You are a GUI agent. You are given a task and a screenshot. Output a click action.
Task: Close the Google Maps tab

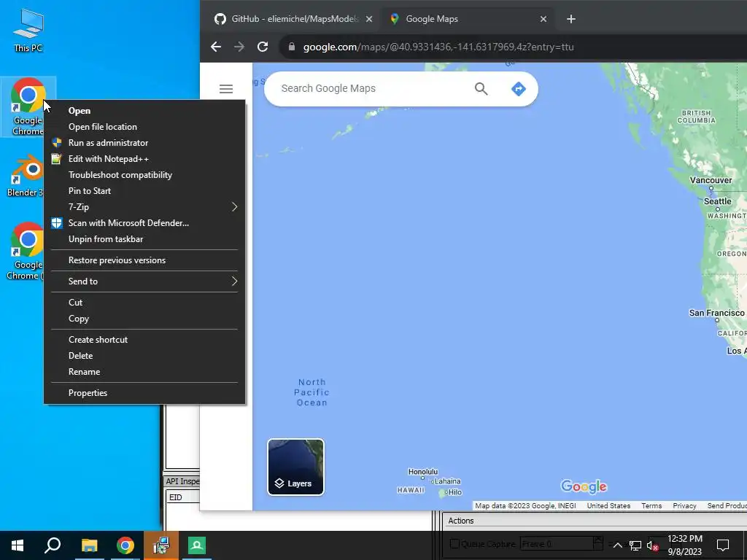(543, 19)
